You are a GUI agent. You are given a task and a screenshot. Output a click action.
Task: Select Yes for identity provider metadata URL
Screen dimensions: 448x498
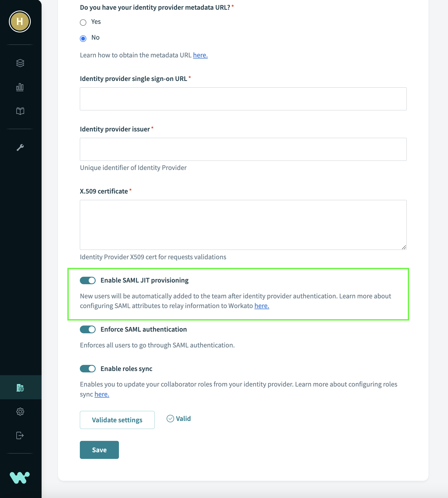83,23
